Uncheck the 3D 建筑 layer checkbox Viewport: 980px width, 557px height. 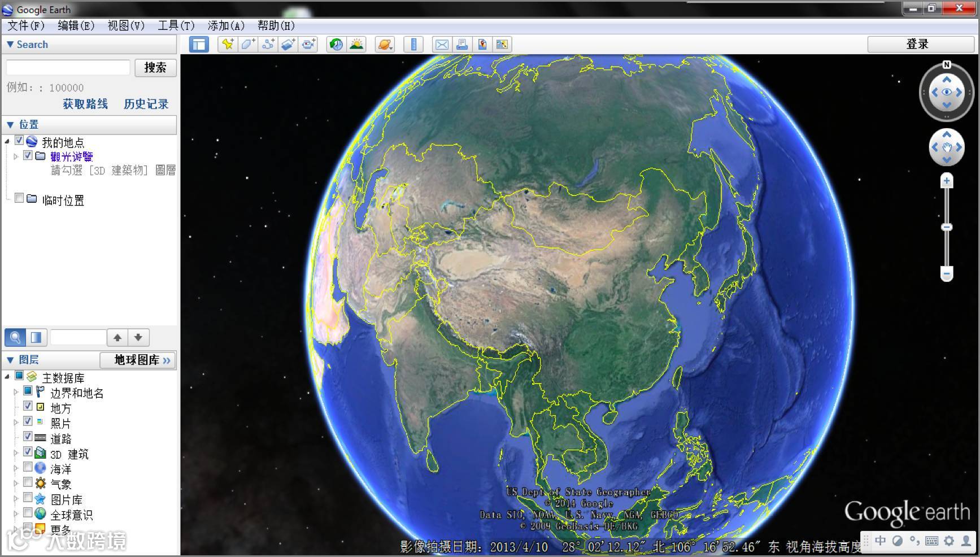28,452
